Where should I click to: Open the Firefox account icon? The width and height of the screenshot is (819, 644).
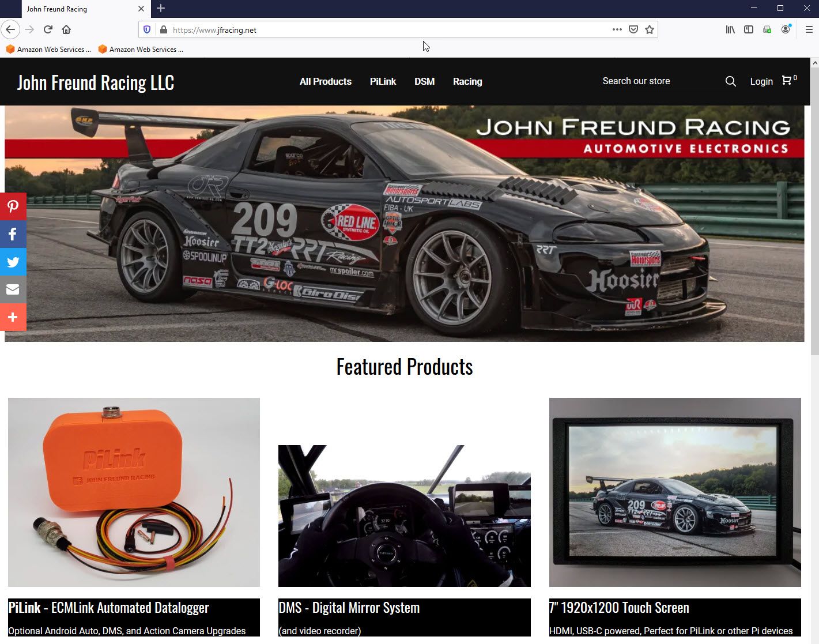(786, 29)
